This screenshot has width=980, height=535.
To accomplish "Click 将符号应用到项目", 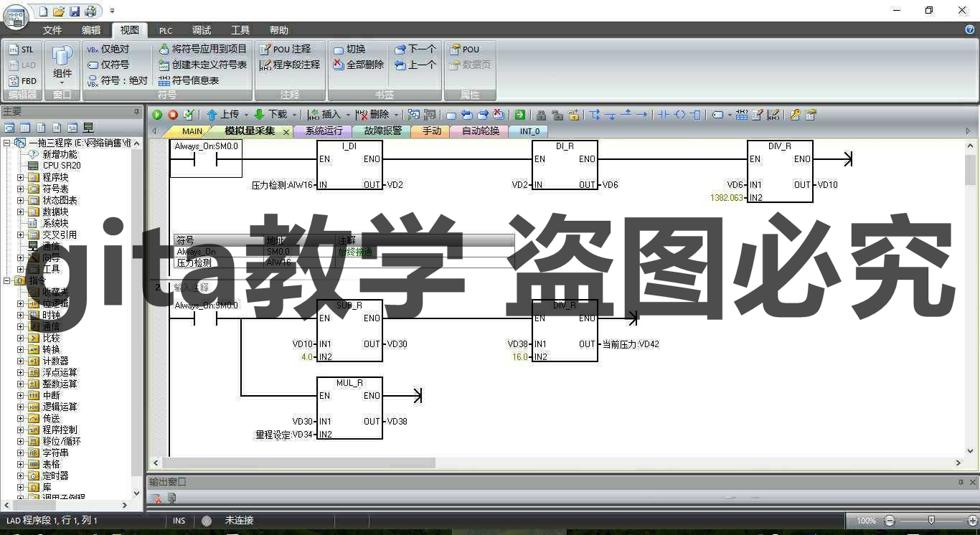I will coord(202,49).
